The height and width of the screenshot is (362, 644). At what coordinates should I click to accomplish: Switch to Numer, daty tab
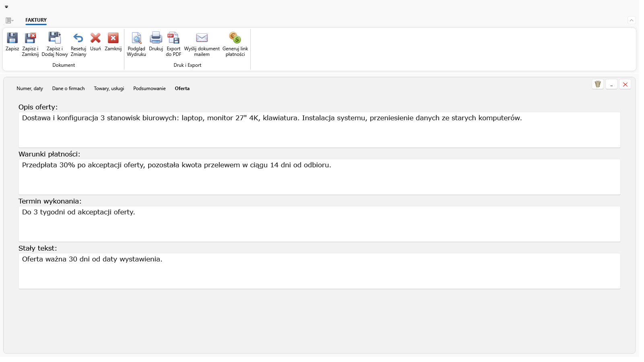tap(30, 88)
